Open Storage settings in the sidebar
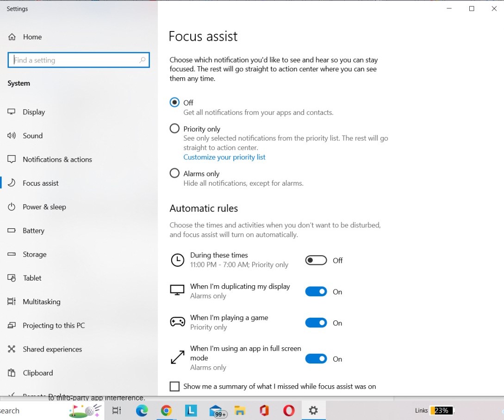 (35, 254)
